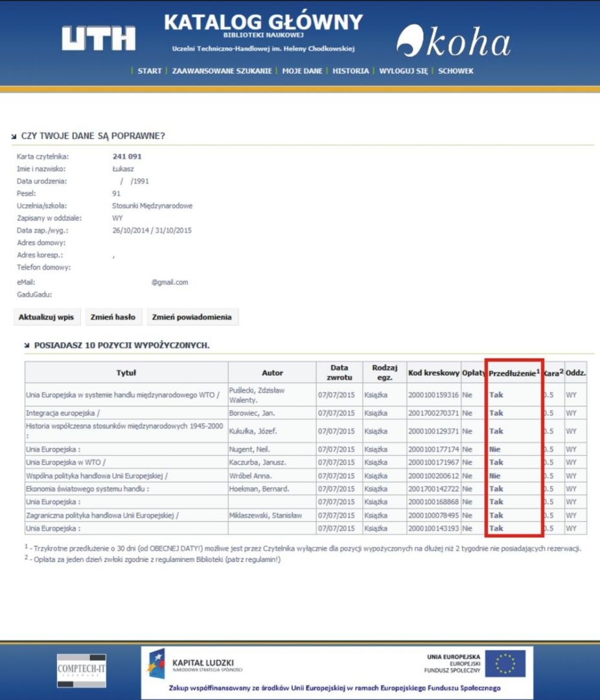Viewport: 600px width, 700px height.
Task: Open the SCHOWEK menu item
Action: point(456,71)
